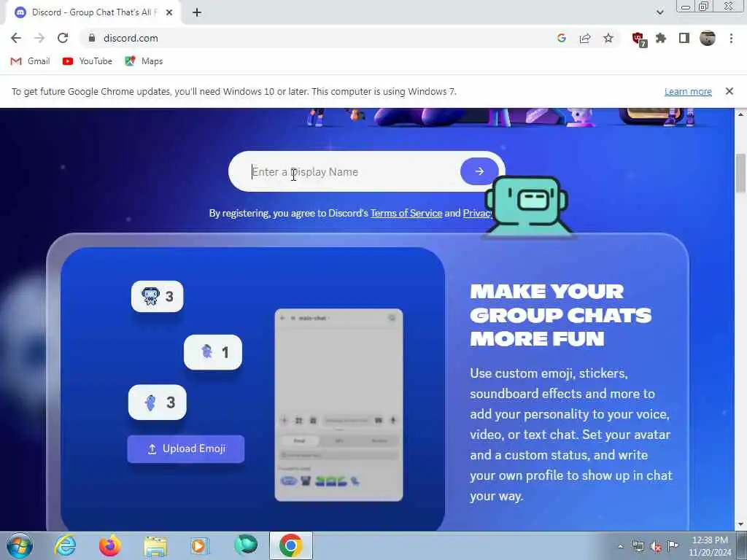Image resolution: width=747 pixels, height=560 pixels.
Task: Open the teal globe taskbar app
Action: 246,545
